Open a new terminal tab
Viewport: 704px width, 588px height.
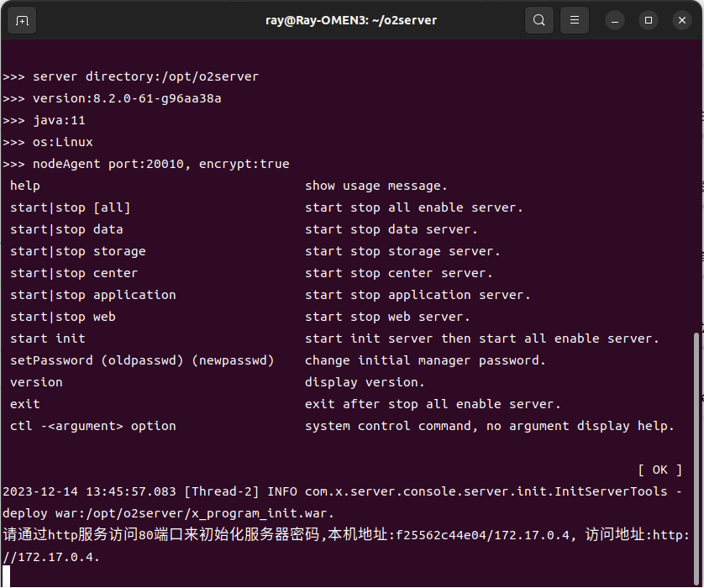pos(22,20)
